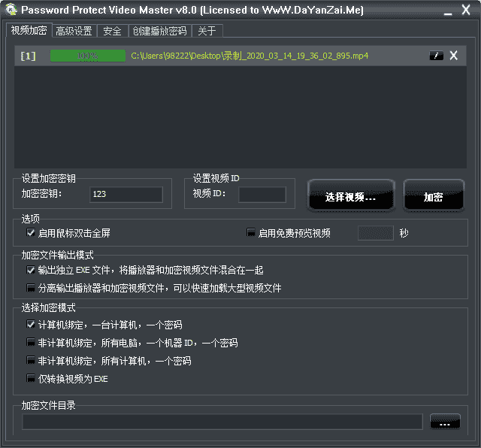Toggle 计算机绑定，一台计算机，一个密码 mode
The height and width of the screenshot is (448, 481).
tap(31, 324)
